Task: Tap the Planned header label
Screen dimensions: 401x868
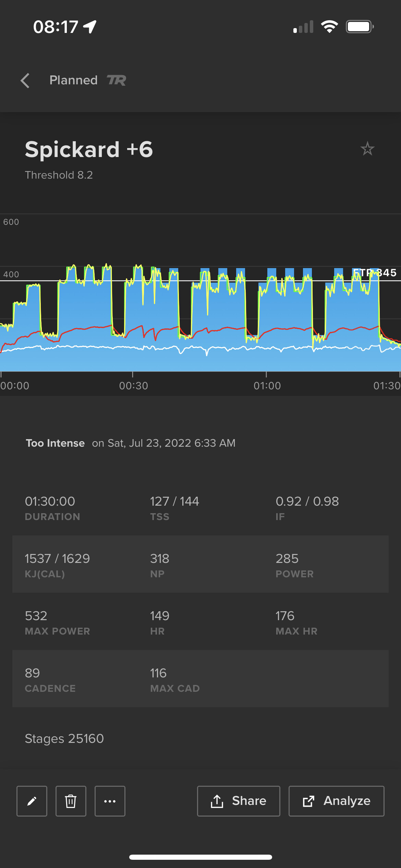Action: [74, 80]
